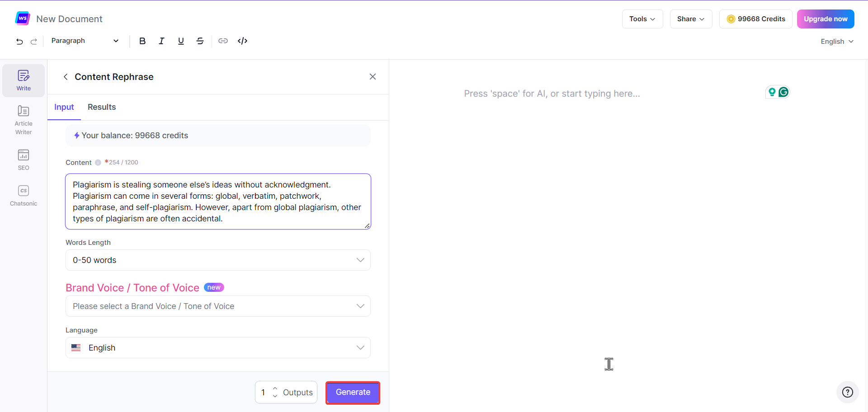This screenshot has height=412, width=868.
Task: Toggle underline formatting
Action: click(x=181, y=41)
